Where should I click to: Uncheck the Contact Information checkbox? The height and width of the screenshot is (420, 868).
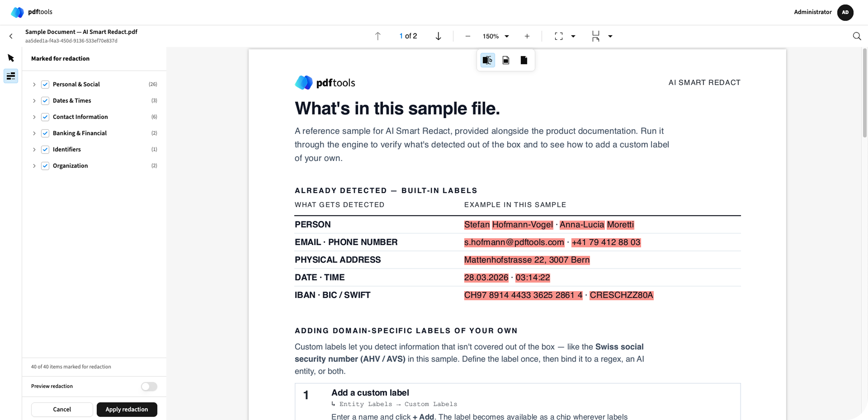45,117
